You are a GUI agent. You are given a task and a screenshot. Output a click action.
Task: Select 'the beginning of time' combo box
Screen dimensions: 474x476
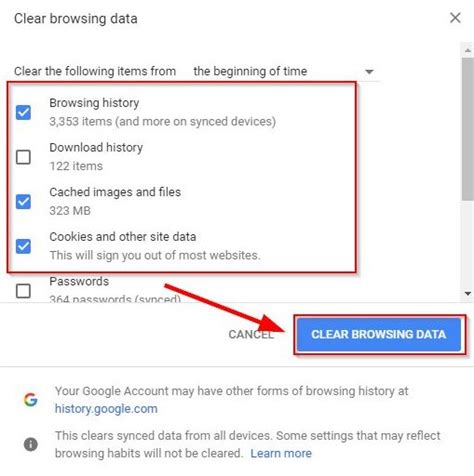click(x=285, y=71)
